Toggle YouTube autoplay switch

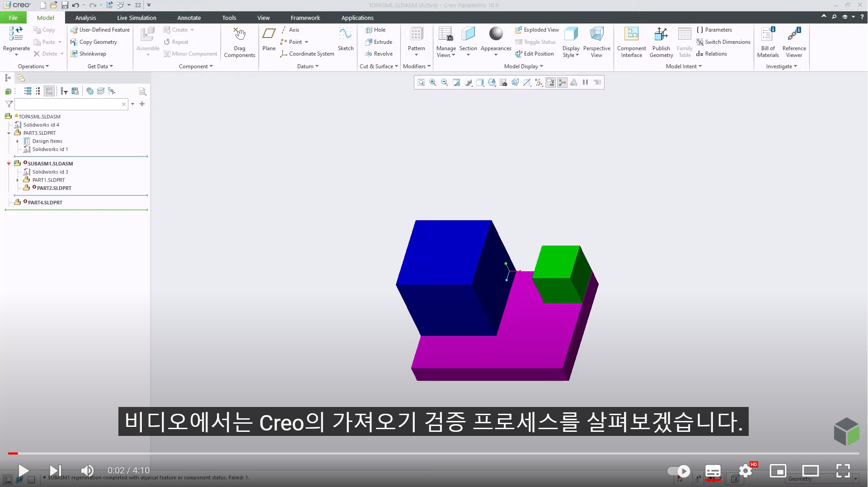[x=679, y=471]
